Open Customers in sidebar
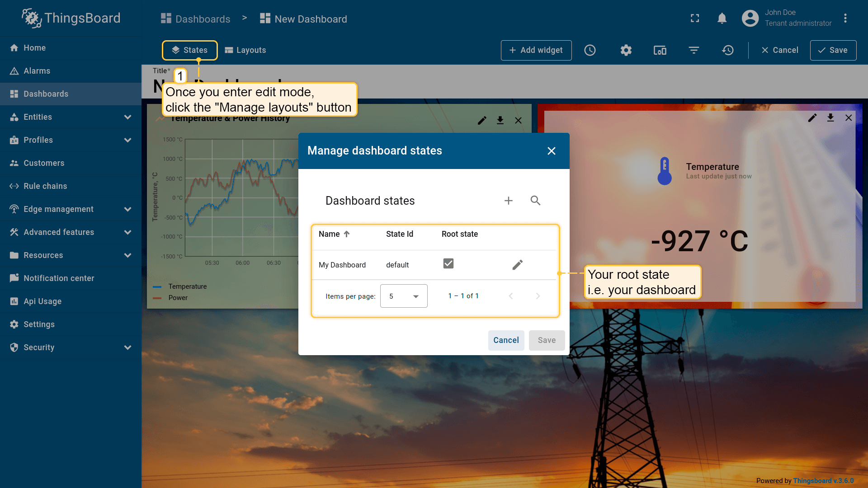 71,163
